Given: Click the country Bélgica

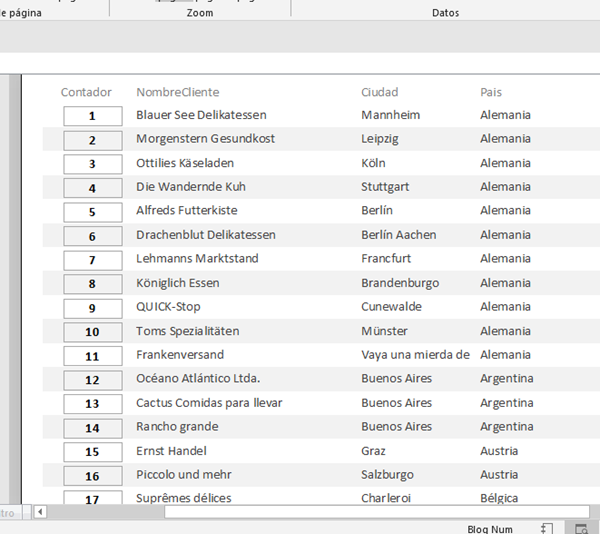Looking at the screenshot, I should (x=499, y=498).
